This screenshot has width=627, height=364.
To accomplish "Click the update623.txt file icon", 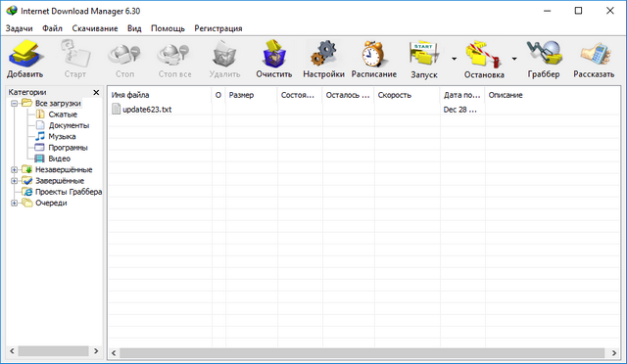I will pos(116,109).
